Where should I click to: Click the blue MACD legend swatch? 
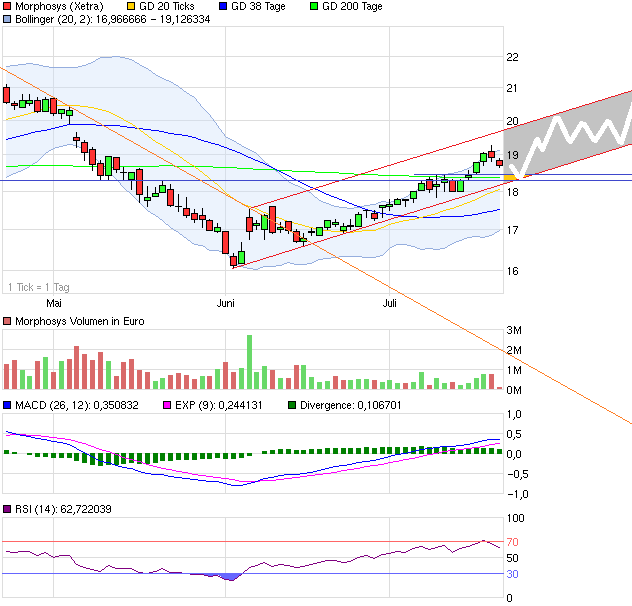tap(7, 405)
